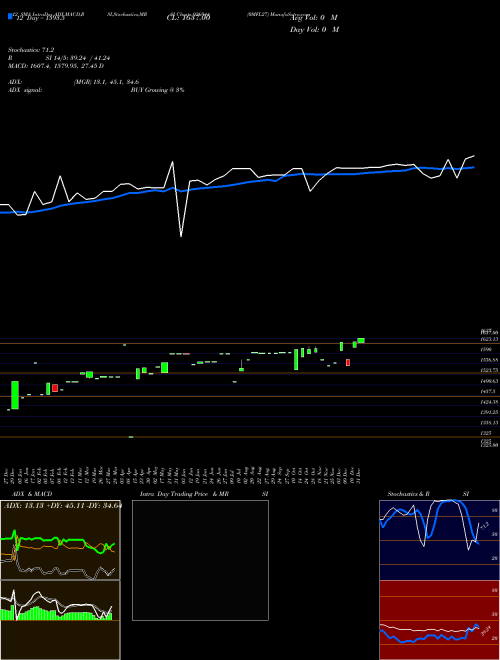Viewport: 500px width, 660px height.
Task: Click the 'ADX & MACD' panel title
Action: click(32, 494)
